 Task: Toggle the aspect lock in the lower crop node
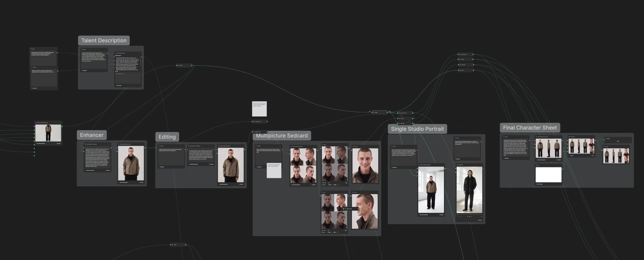pos(338,232)
